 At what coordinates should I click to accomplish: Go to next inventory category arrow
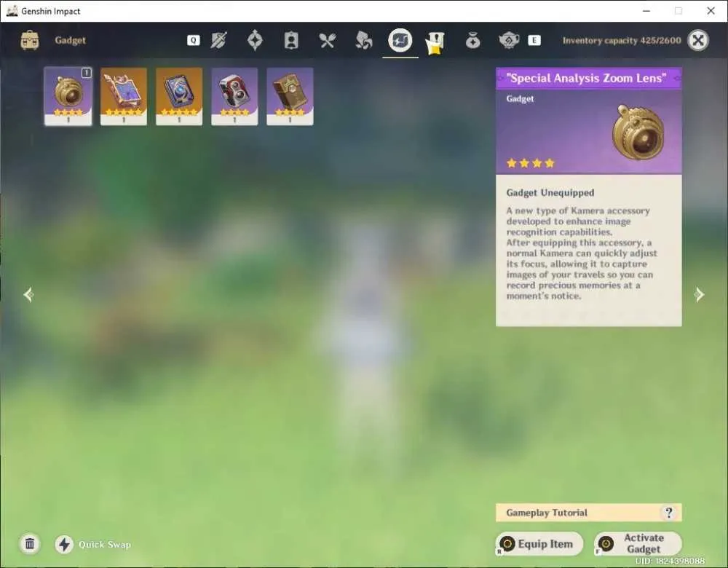699,294
